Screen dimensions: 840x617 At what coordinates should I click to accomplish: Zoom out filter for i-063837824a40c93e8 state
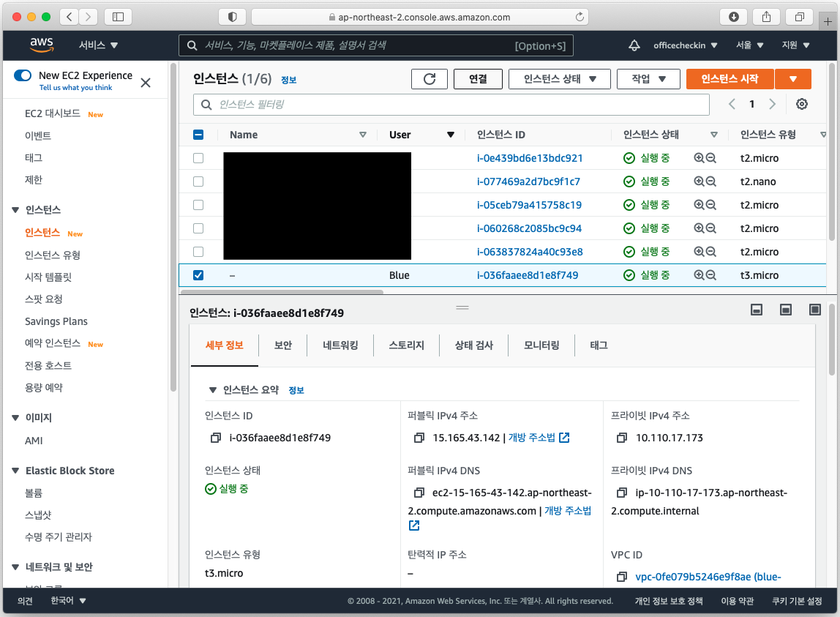point(711,252)
